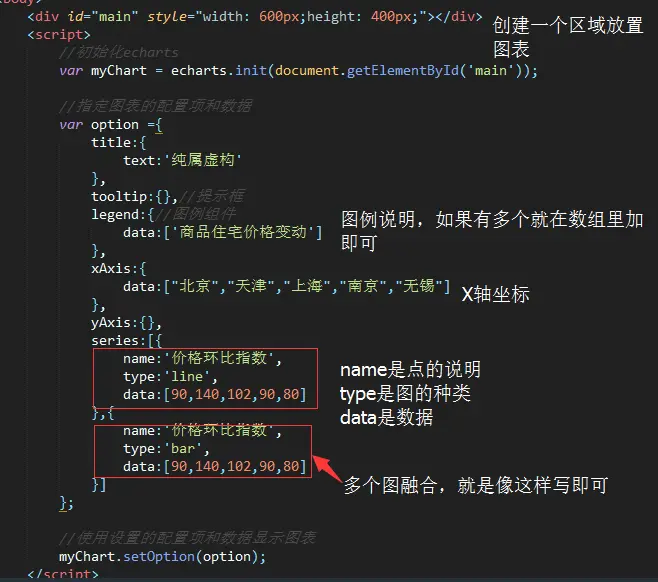Image resolution: width=658 pixels, height=582 pixels.
Task: Select the "天津" xAxis entry
Action: coord(251,286)
